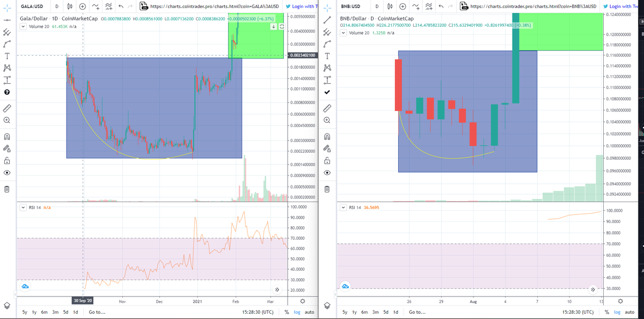The image size is (644, 319).
Task: Select horizontal line tool in GALA chart
Action: point(6,20)
